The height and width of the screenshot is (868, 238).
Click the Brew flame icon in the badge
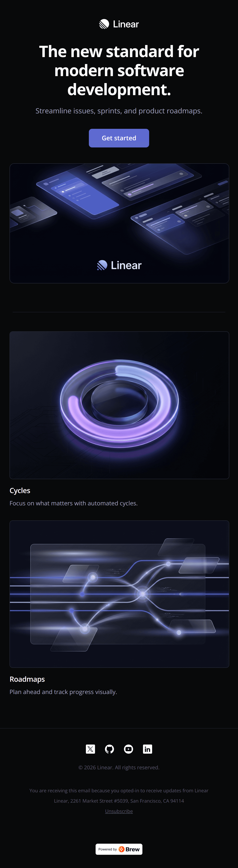121,849
